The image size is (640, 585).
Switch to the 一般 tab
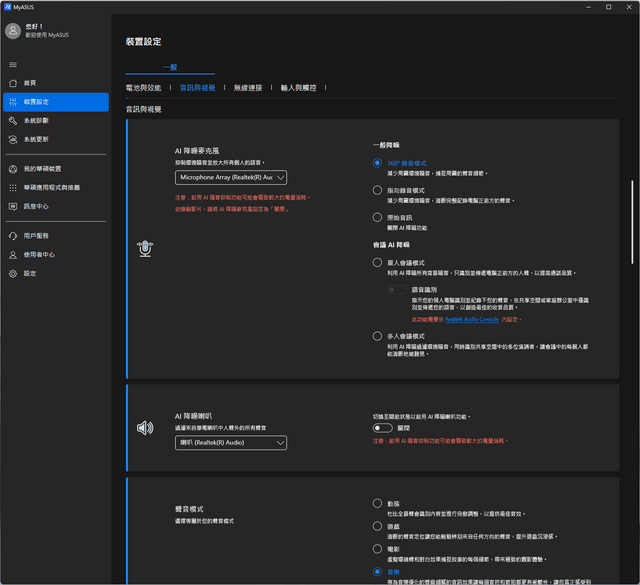[170, 67]
